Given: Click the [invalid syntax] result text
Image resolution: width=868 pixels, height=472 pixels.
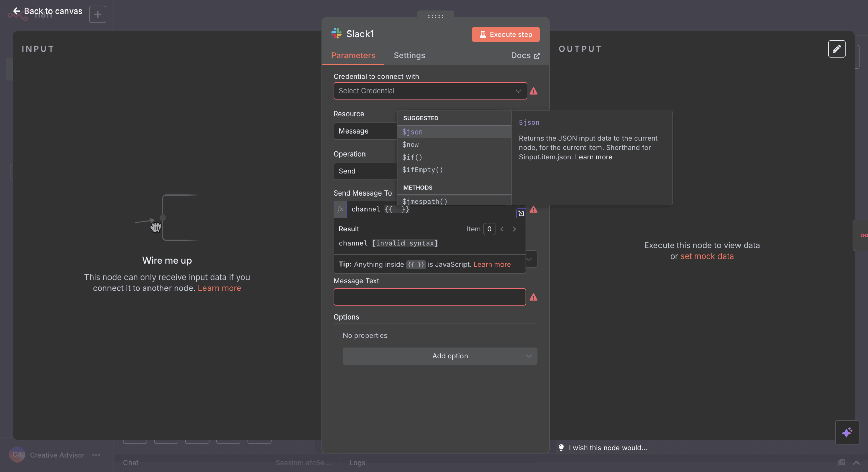Looking at the screenshot, I should [x=405, y=243].
